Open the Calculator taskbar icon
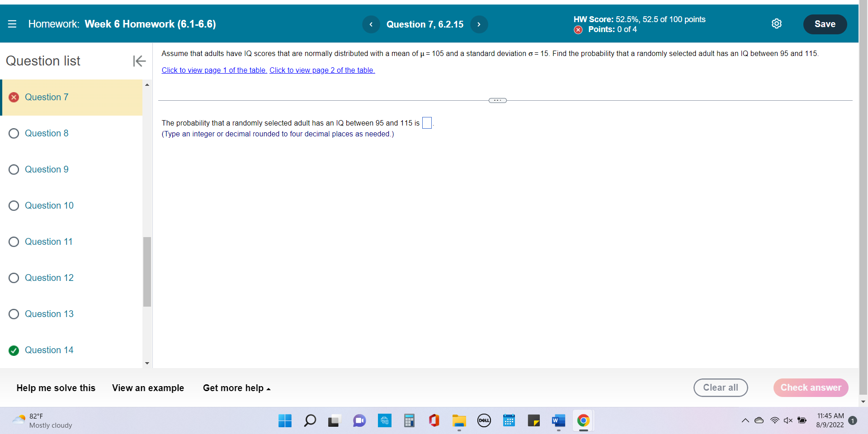The image size is (868, 434). pyautogui.click(x=409, y=421)
